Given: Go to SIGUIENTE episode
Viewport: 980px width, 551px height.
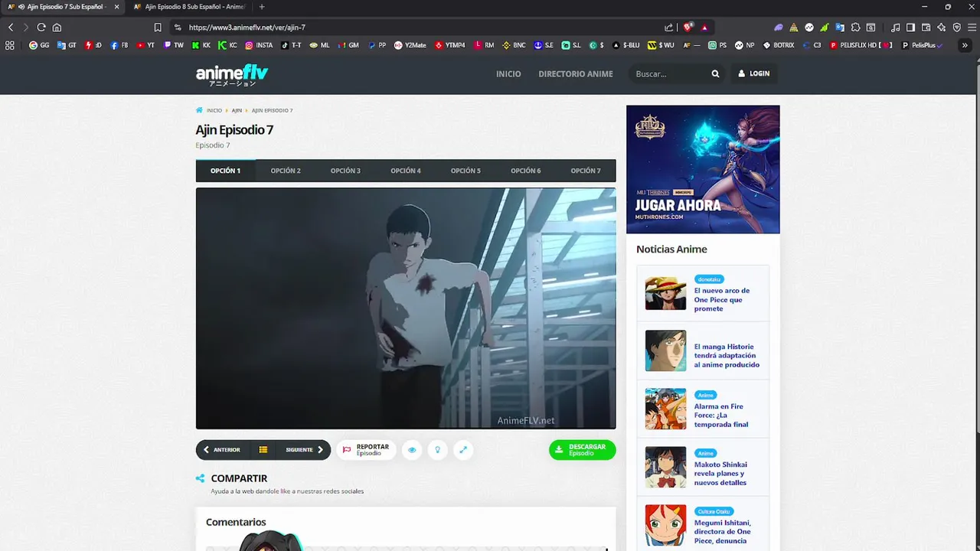Looking at the screenshot, I should pyautogui.click(x=305, y=450).
